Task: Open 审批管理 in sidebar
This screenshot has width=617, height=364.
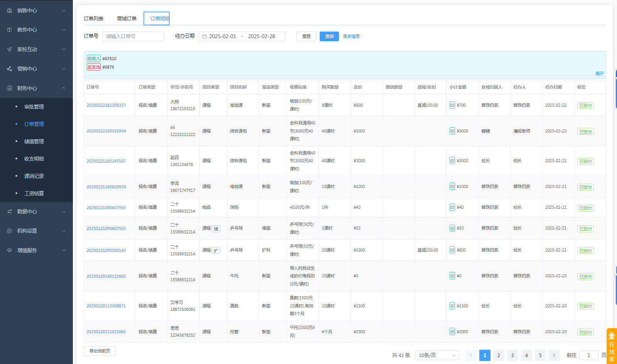Action: [34, 107]
